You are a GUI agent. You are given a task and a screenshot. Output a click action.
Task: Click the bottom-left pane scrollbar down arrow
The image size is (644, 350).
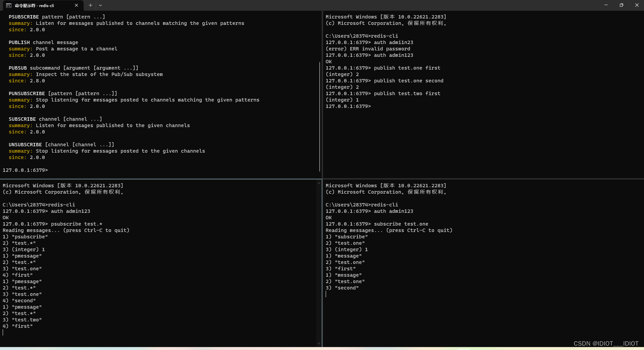coord(319,344)
